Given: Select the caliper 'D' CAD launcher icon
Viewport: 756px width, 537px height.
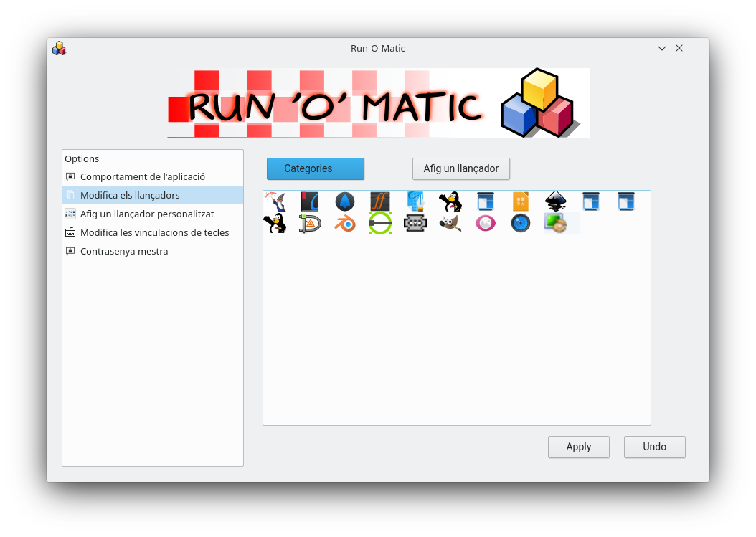Looking at the screenshot, I should tap(310, 223).
